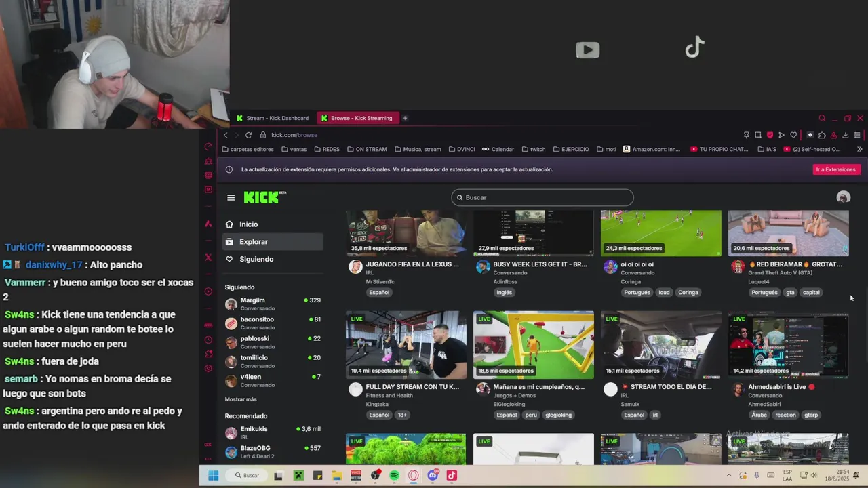868x488 pixels.
Task: Open tomiiiicio followed channel
Action: [273, 361]
